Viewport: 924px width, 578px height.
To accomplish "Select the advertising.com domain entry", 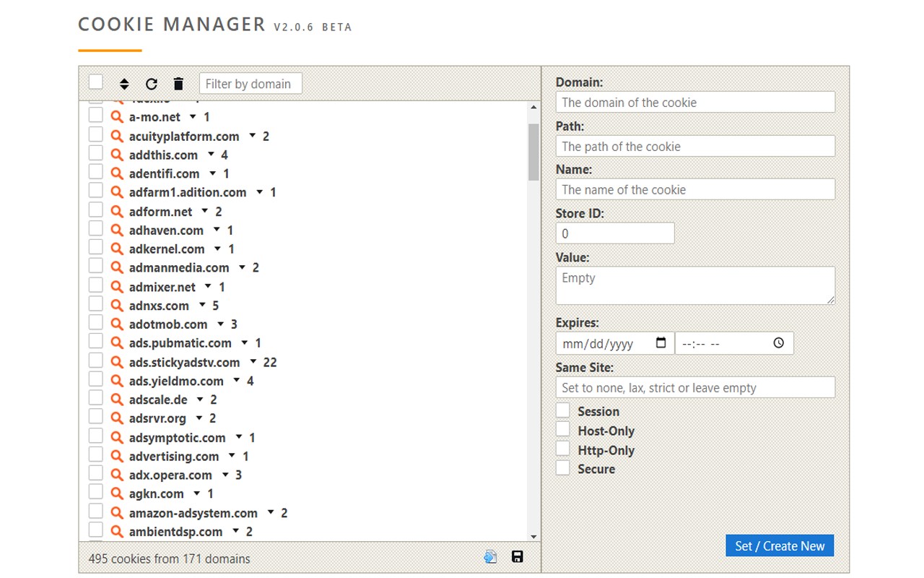I will (x=174, y=457).
